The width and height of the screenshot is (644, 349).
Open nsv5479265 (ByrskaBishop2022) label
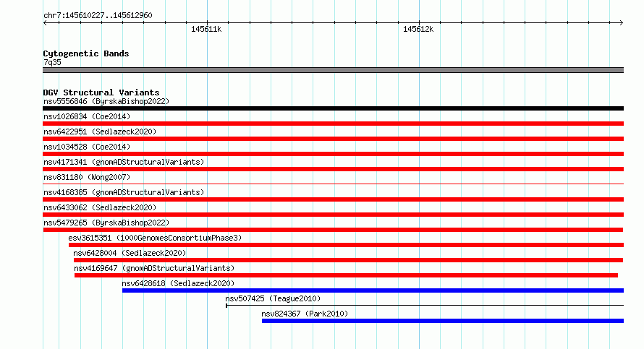106,223
